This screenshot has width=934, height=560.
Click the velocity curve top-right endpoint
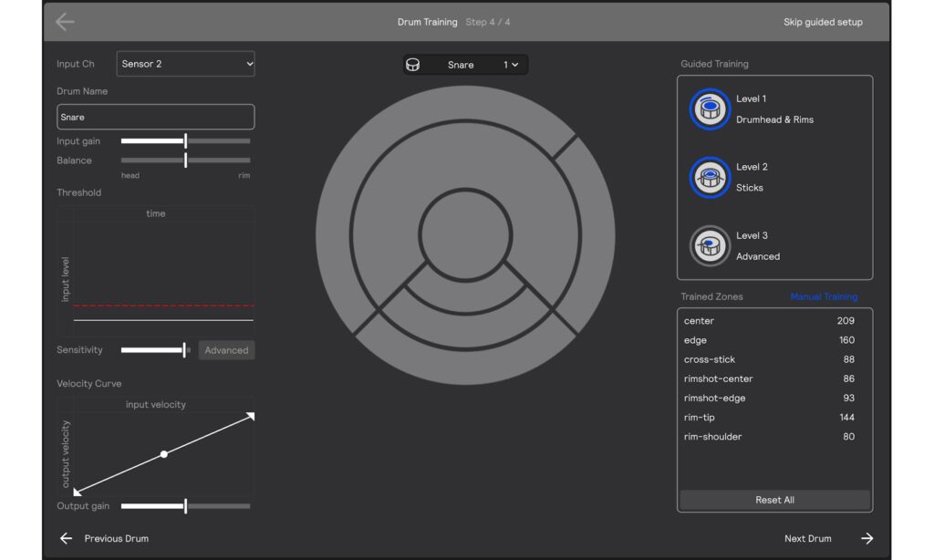(251, 416)
